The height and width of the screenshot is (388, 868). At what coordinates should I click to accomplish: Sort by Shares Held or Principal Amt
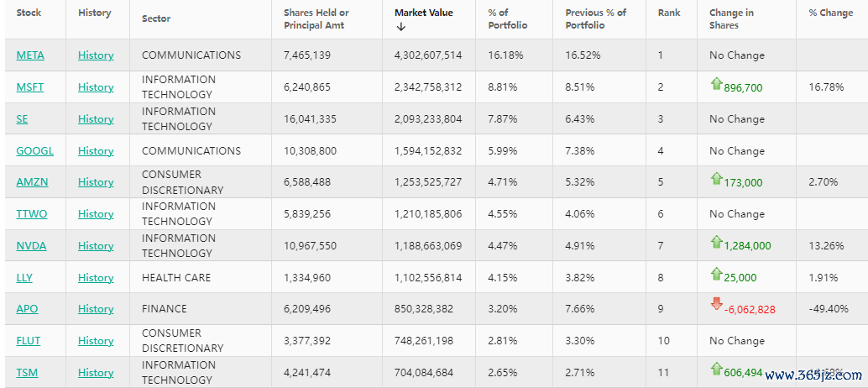(316, 18)
